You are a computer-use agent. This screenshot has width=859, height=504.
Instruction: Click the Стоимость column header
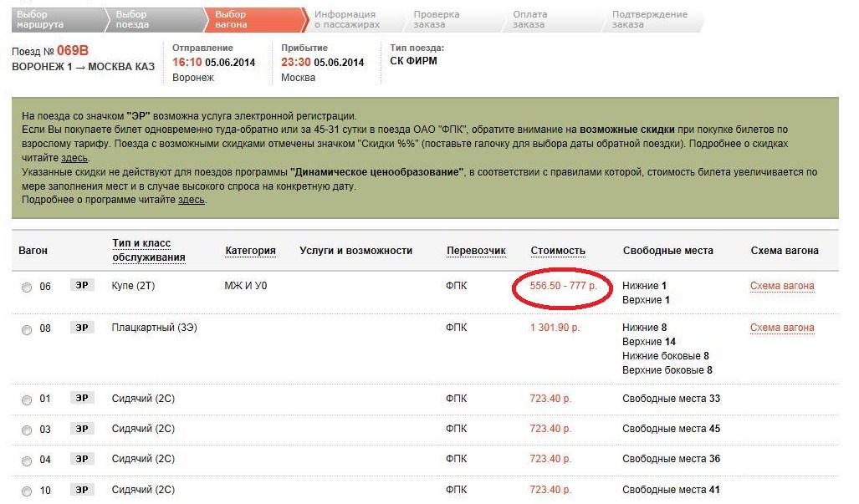tap(557, 251)
